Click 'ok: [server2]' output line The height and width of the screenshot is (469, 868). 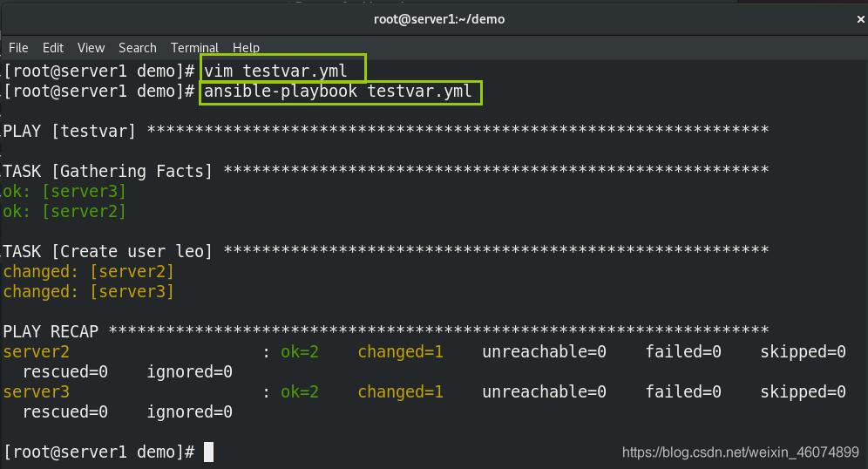[64, 211]
